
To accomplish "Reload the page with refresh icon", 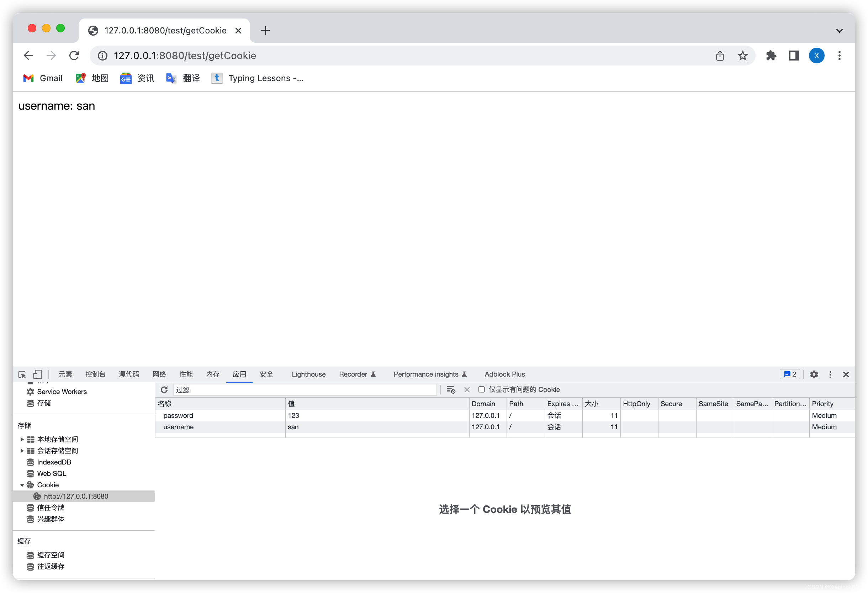I will (74, 56).
